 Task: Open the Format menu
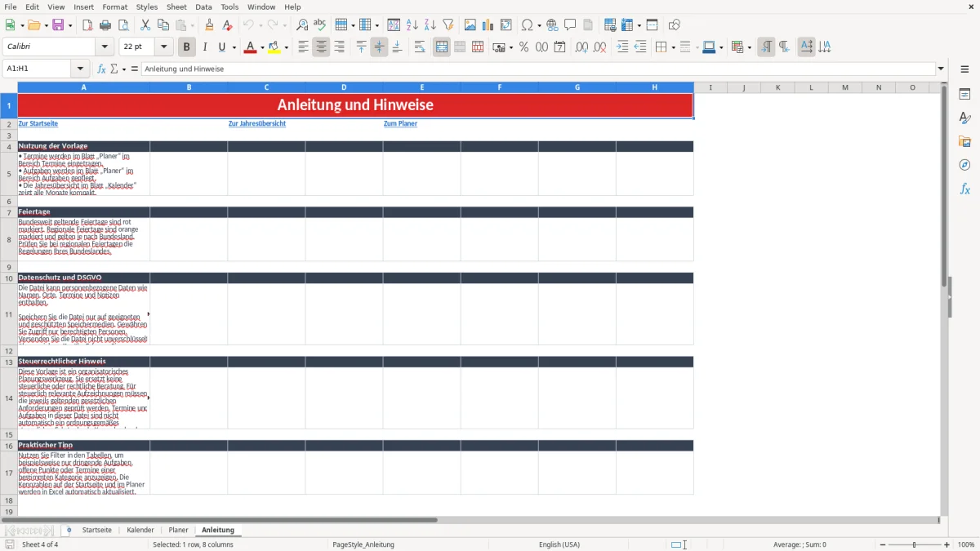(x=114, y=7)
